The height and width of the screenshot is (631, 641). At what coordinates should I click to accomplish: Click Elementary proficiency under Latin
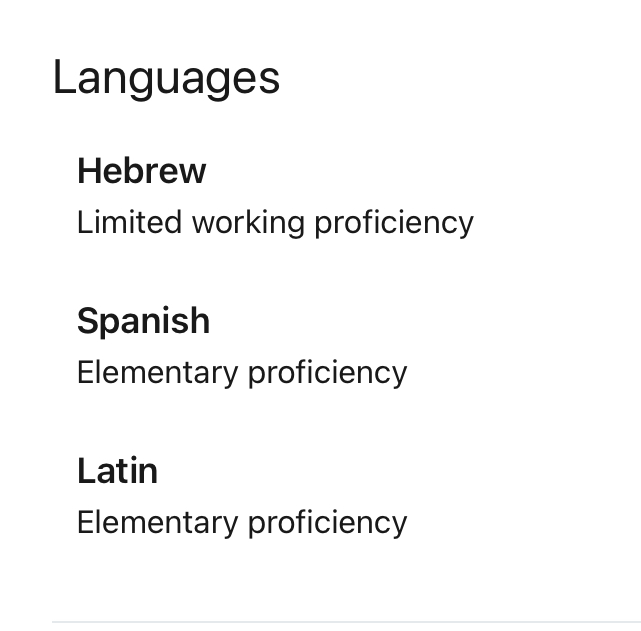pos(242,523)
